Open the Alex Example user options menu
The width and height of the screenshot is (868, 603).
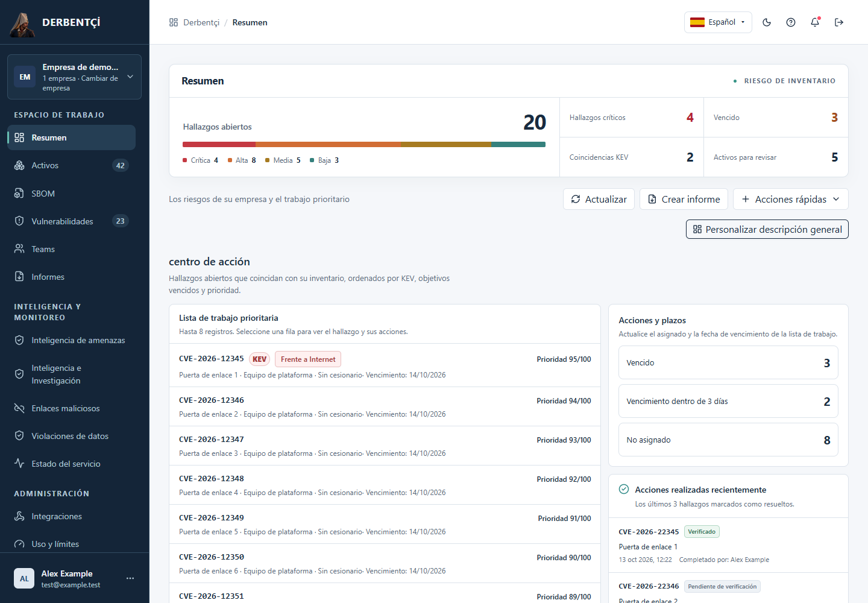click(x=130, y=578)
